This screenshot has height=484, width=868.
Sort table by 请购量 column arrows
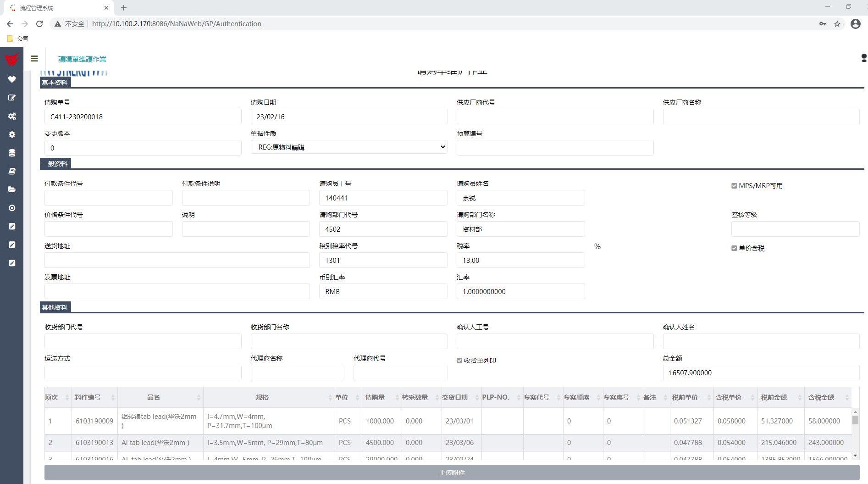tap(397, 397)
